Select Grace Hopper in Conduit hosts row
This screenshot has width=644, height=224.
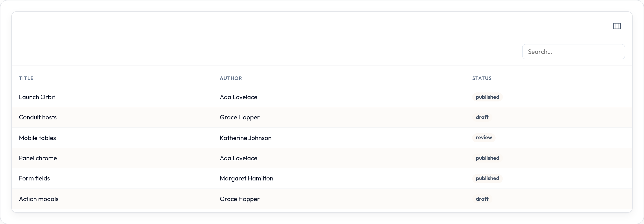pos(239,117)
